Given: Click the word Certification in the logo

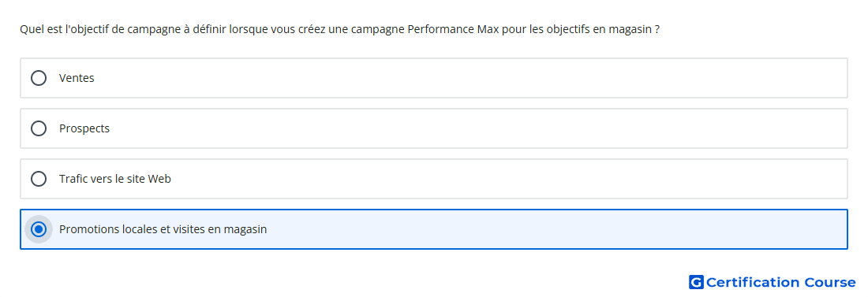Looking at the screenshot, I should coord(753,282).
